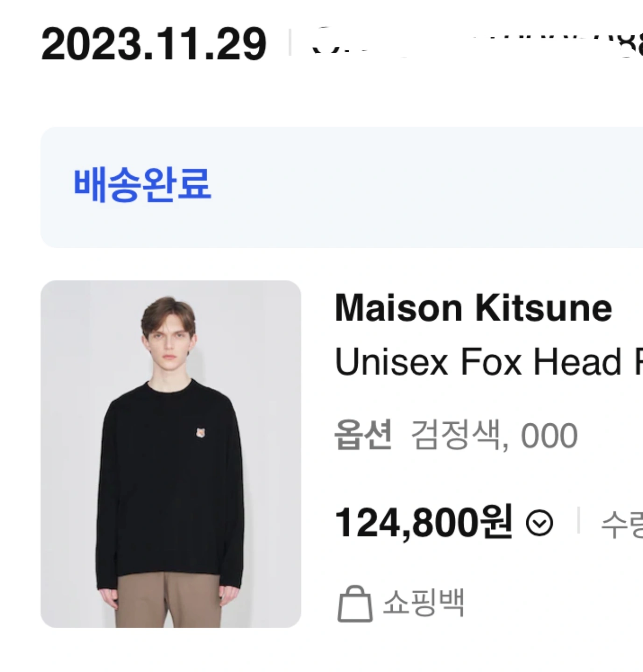Click the 옵션 검정색, 000 option text
Image resolution: width=643 pixels, height=672 pixels.
pyautogui.click(x=456, y=435)
